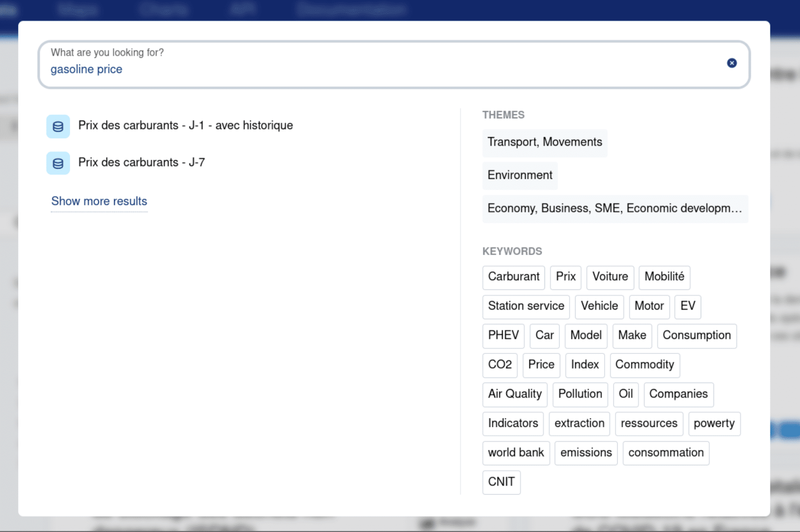Select the PHEV keyword tag
800x532 pixels.
(503, 336)
